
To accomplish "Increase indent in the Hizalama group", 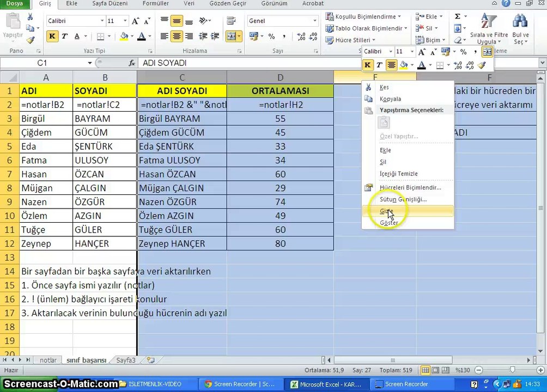I will pyautogui.click(x=215, y=36).
